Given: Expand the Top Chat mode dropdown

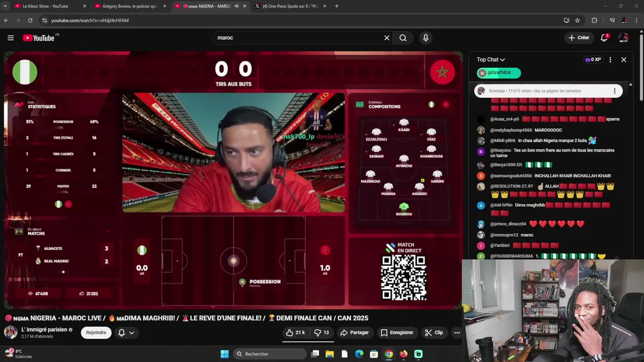Looking at the screenshot, I should 491,59.
